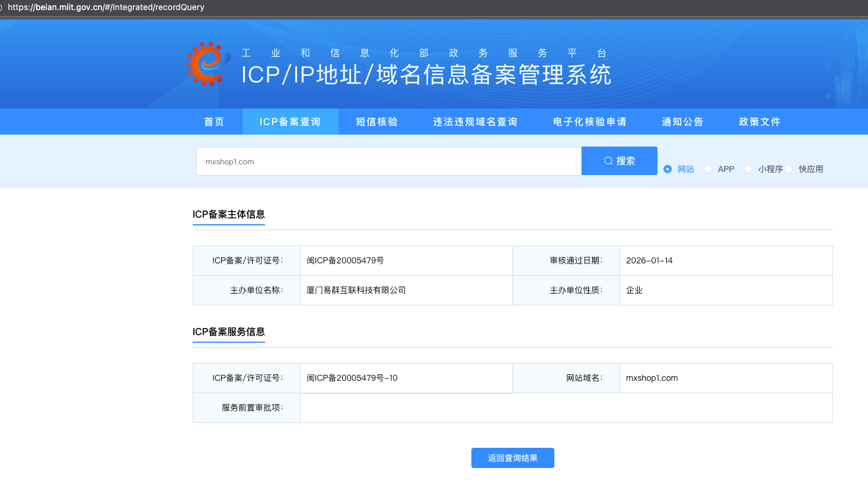The height and width of the screenshot is (503, 868).
Task: Click the browser address bar URL
Action: [x=106, y=7]
